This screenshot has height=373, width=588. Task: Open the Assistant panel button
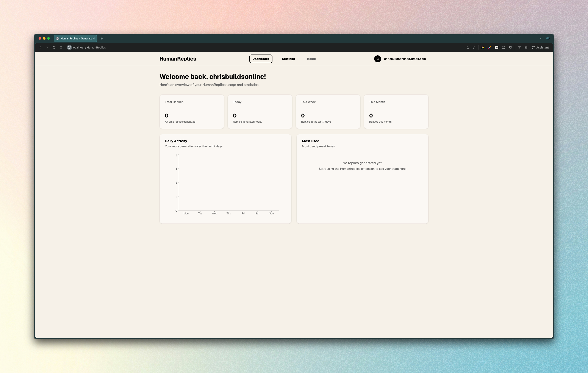[x=540, y=48]
